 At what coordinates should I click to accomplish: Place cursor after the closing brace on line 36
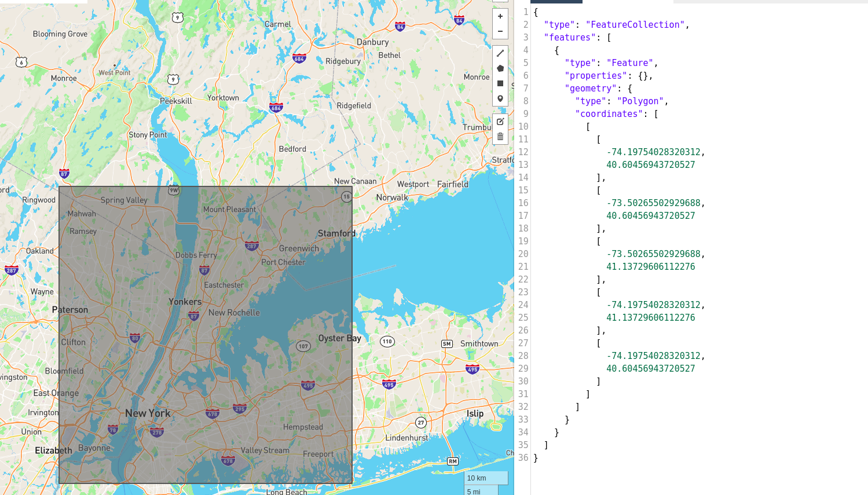[x=539, y=458]
